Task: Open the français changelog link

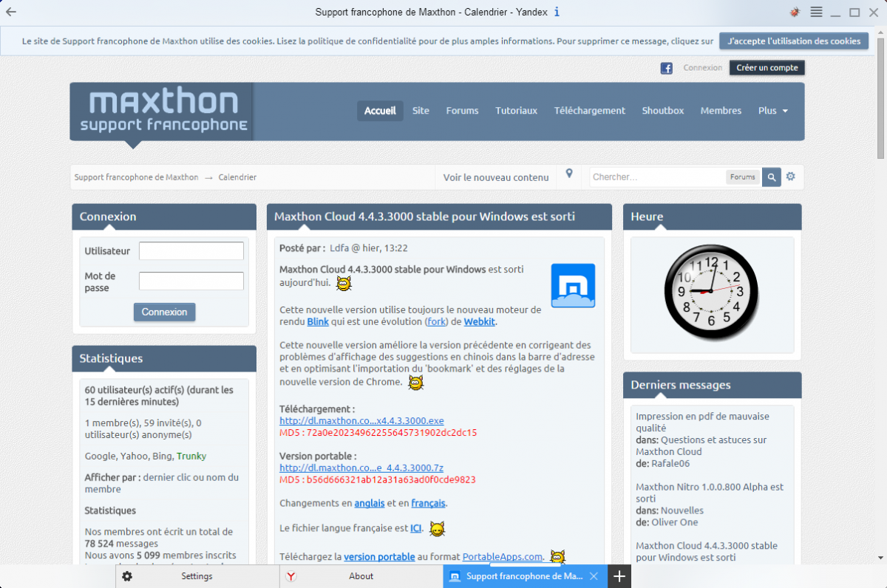Action: coord(429,504)
